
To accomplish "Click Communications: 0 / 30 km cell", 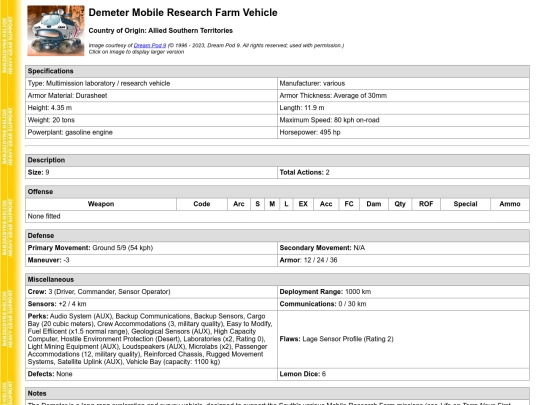I will pos(403,304).
